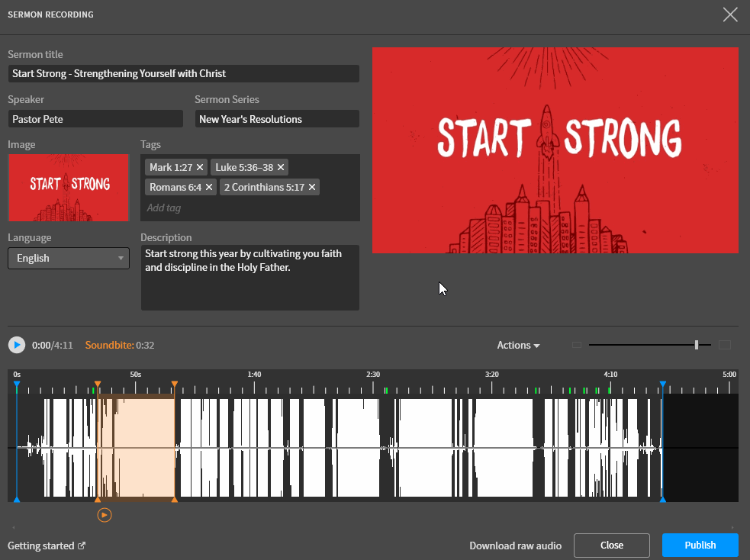Image resolution: width=750 pixels, height=560 pixels.
Task: Remove the Romans 6:4 tag
Action: tap(209, 187)
